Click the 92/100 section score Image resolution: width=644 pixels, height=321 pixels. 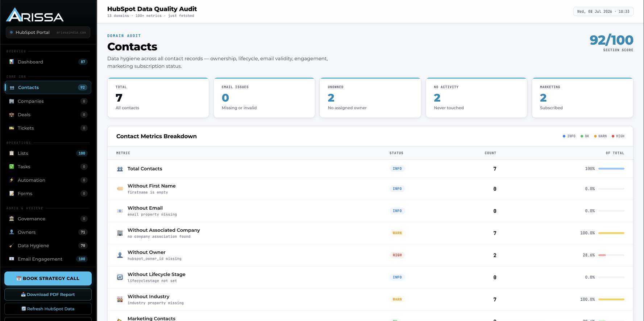point(611,40)
